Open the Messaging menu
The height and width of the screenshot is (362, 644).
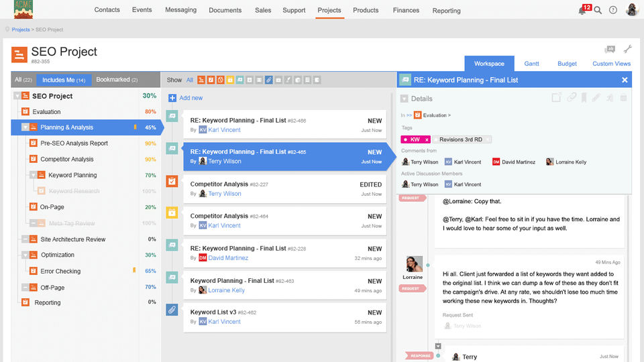tap(180, 10)
